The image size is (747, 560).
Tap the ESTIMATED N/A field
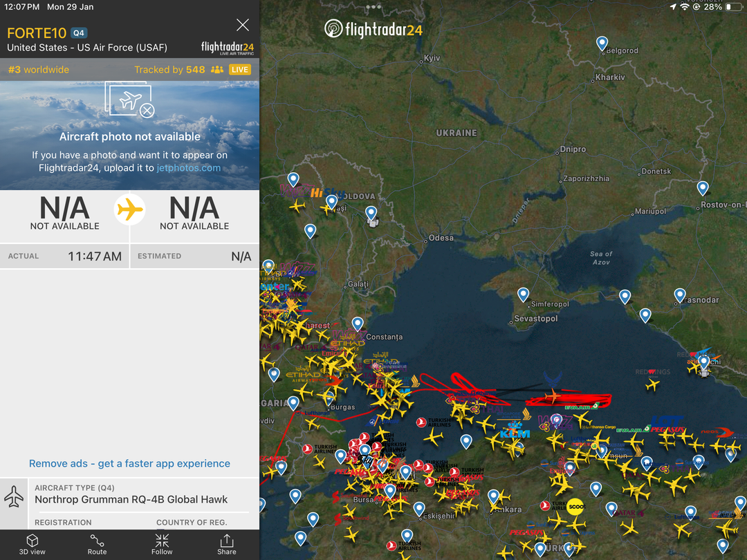click(194, 256)
